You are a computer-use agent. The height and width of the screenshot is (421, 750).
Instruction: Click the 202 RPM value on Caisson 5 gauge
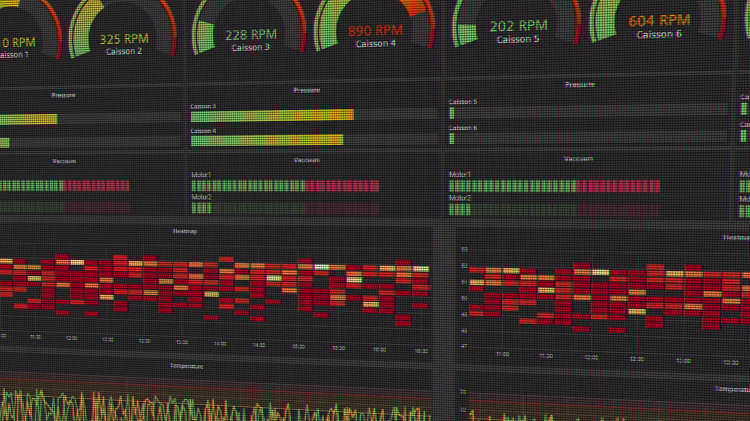(518, 26)
